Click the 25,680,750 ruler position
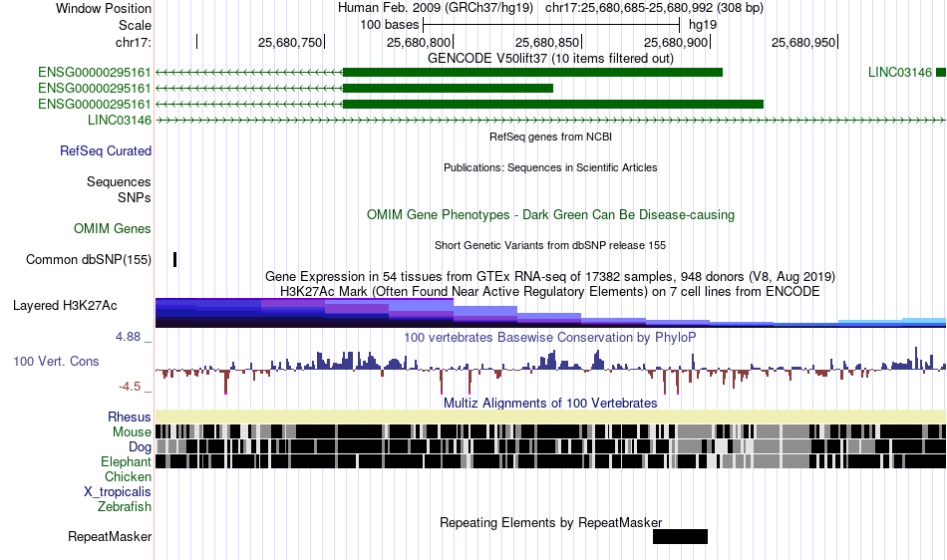The width and height of the screenshot is (947, 560). 290,42
